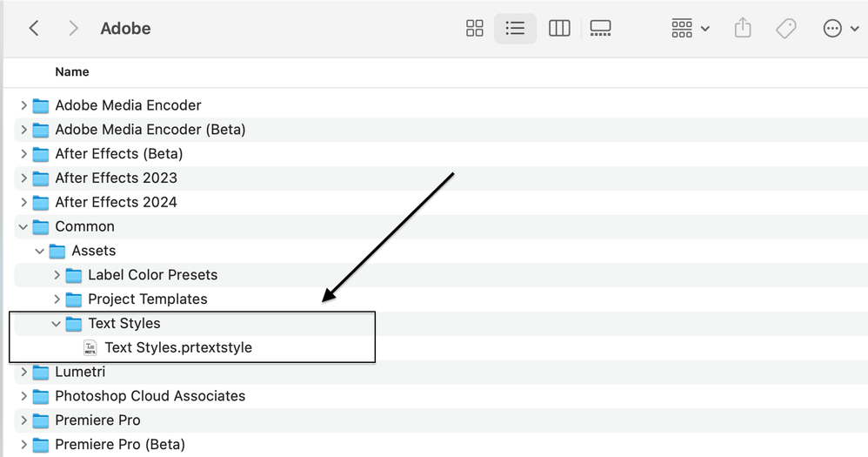Expand the Label Color Presets folder
The height and width of the screenshot is (457, 868).
tap(57, 275)
